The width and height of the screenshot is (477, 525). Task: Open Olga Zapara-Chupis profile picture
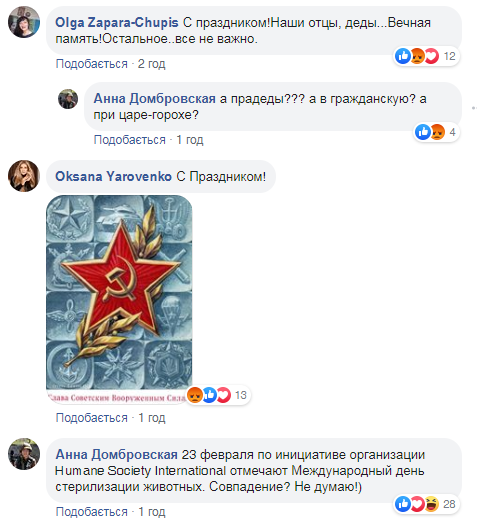(x=24, y=22)
